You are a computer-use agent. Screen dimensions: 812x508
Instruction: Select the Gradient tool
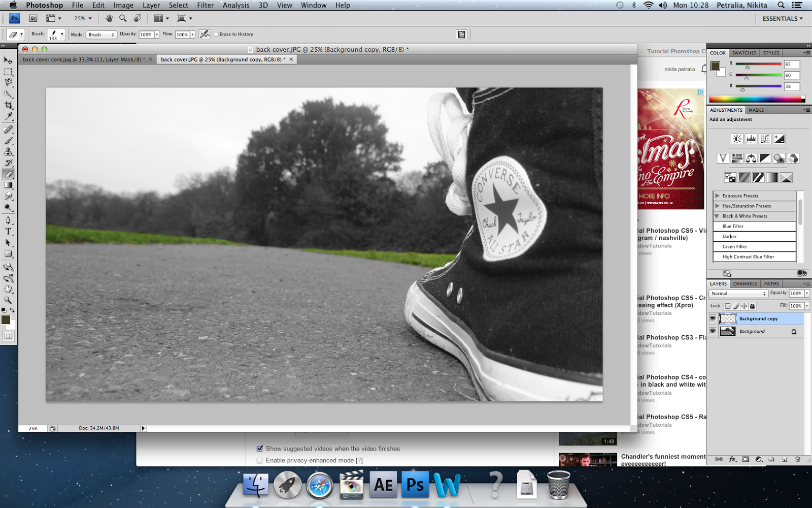pos(8,185)
